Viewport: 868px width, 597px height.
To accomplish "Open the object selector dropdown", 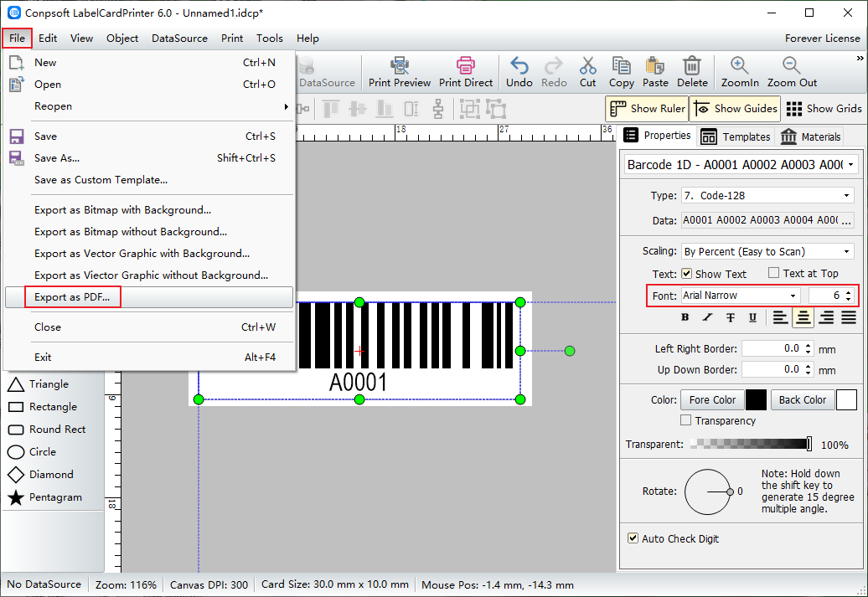I will (851, 164).
